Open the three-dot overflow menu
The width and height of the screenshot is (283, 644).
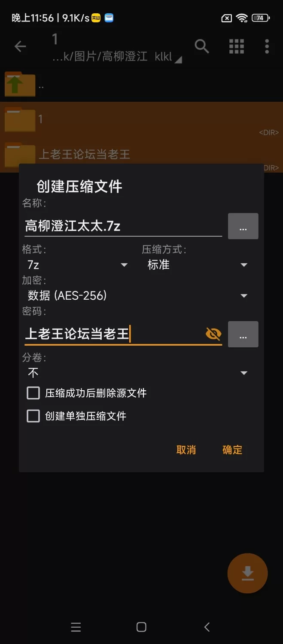click(267, 46)
